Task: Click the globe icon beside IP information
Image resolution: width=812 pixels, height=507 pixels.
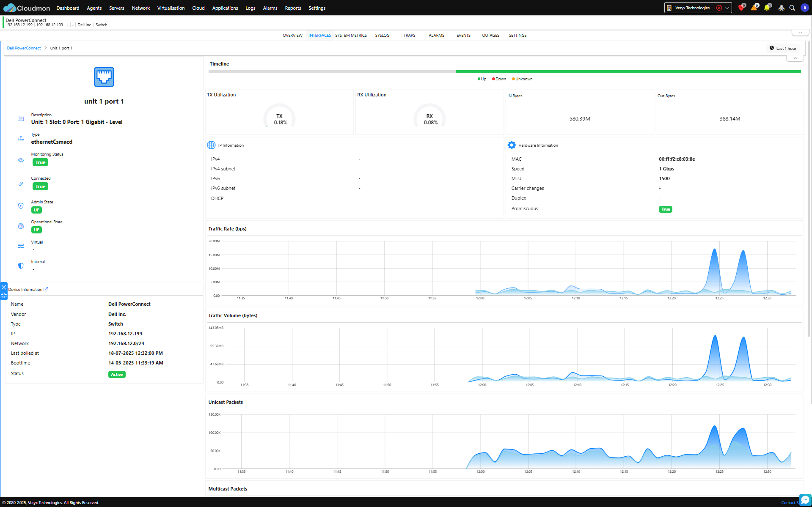Action: pos(211,145)
